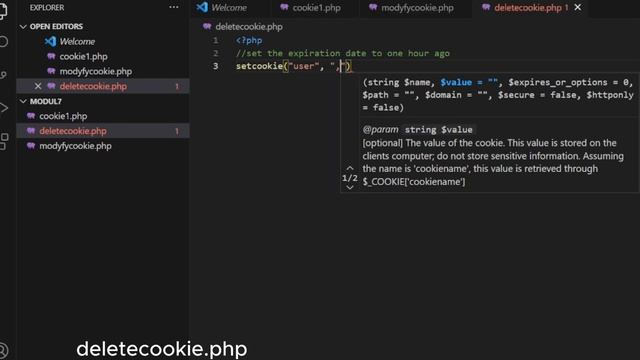Click the "user" string argument
Viewport: 640px width, 360px height.
[304, 66]
